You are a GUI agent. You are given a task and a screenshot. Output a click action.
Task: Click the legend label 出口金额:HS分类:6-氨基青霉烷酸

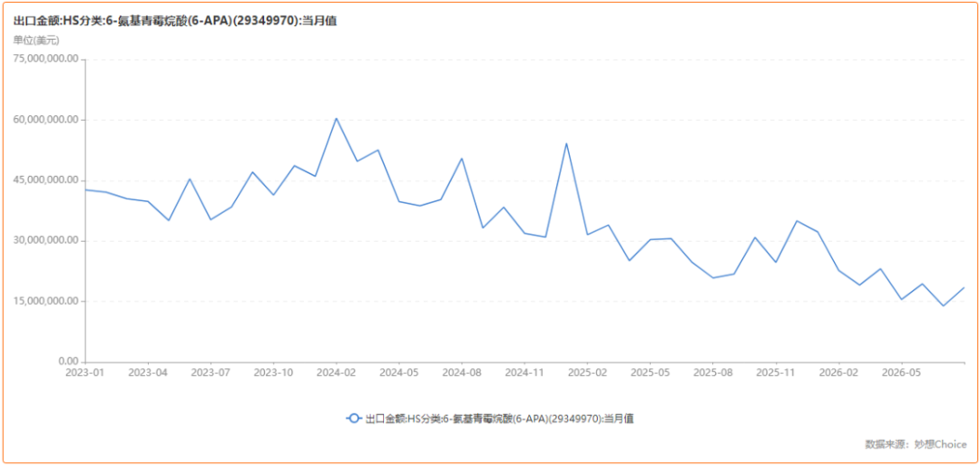pyautogui.click(x=500, y=419)
